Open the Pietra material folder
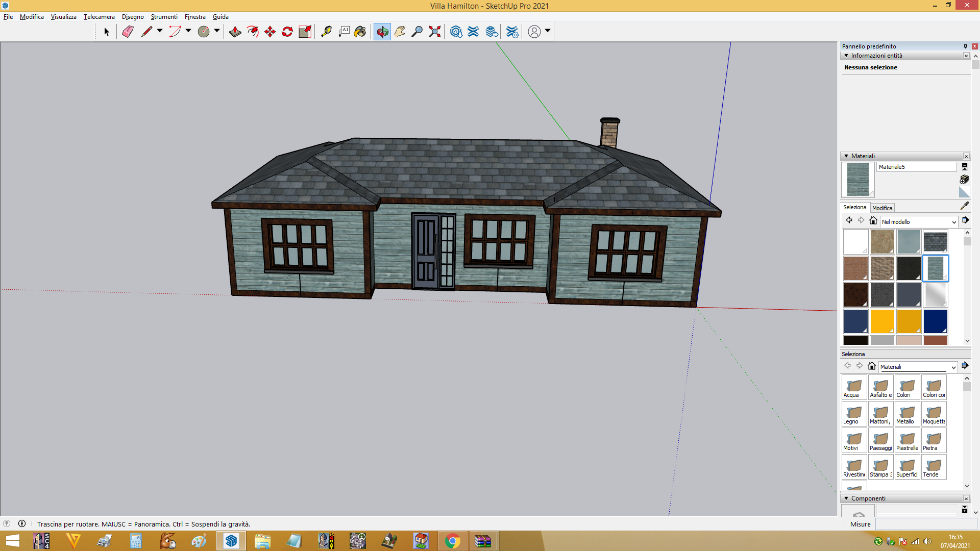The width and height of the screenshot is (980, 551). [x=934, y=440]
